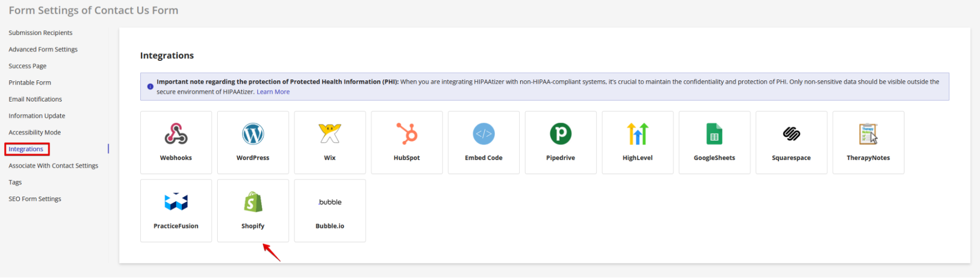Go to Tags section
The width and height of the screenshot is (980, 278).
[x=15, y=182]
